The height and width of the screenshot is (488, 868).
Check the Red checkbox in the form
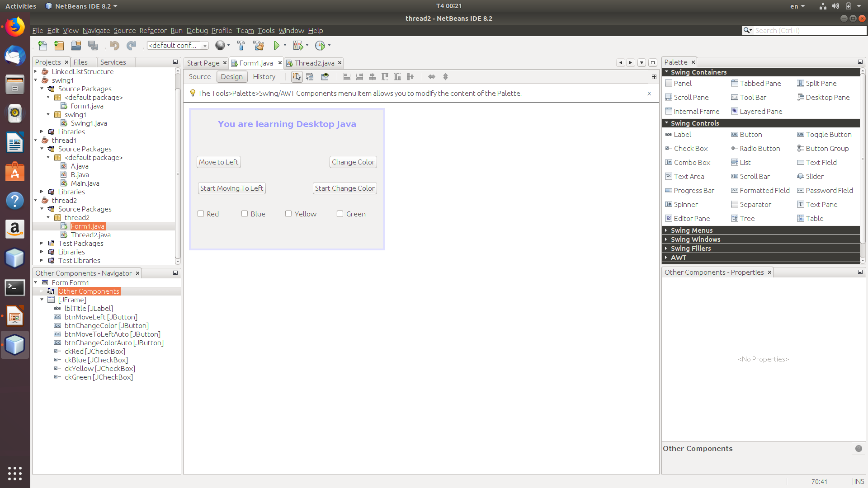(x=201, y=214)
